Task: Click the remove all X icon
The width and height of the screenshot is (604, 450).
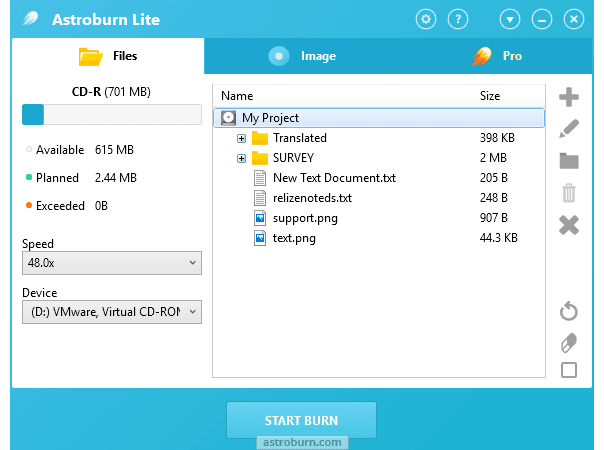Action: tap(569, 225)
